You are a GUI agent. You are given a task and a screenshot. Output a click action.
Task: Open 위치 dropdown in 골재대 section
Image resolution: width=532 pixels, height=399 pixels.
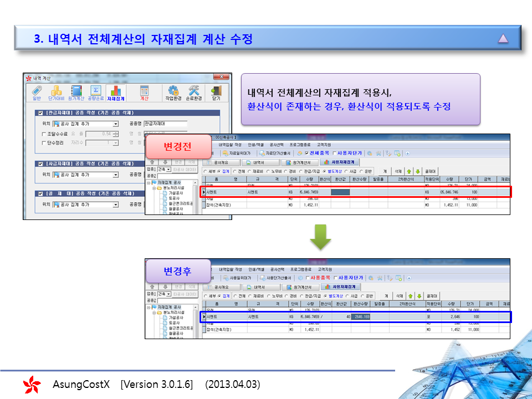point(115,204)
